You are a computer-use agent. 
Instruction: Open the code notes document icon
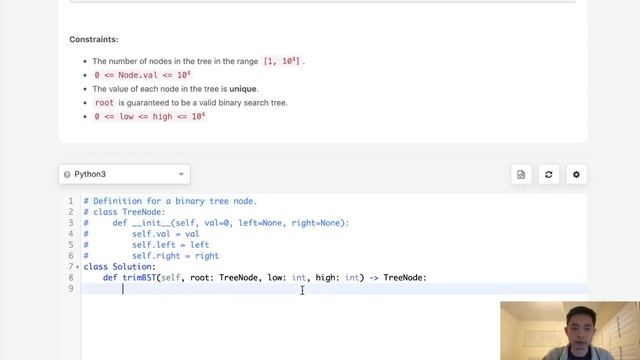(521, 175)
